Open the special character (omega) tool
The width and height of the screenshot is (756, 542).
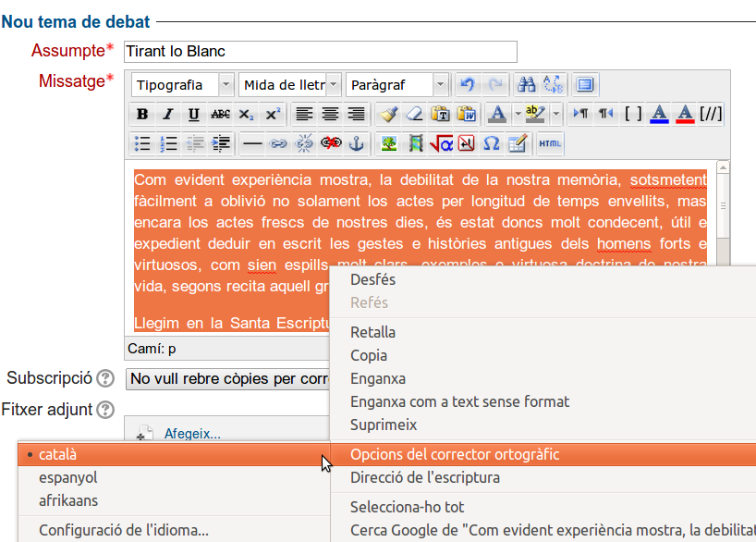pos(492,143)
